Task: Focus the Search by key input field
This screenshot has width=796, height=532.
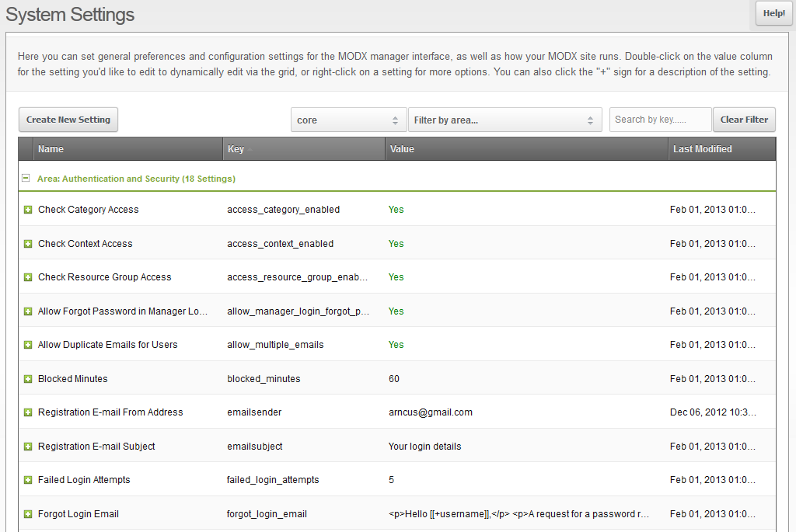Action: [660, 120]
